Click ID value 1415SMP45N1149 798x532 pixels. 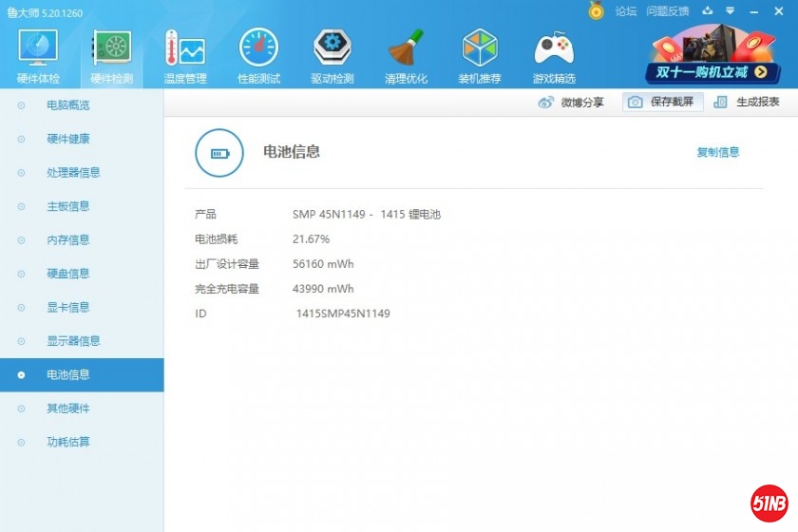(343, 313)
